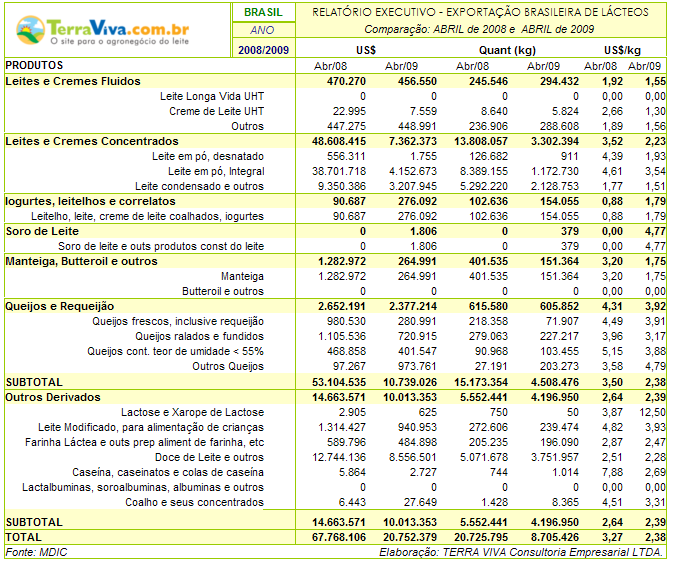Select the Comparação: ABRIL de 2008 subtitle

(x=479, y=29)
